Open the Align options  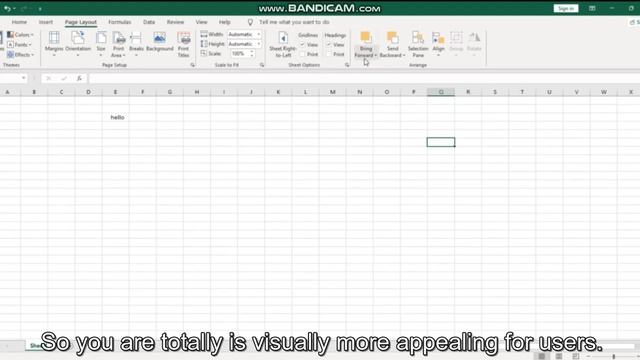438,44
